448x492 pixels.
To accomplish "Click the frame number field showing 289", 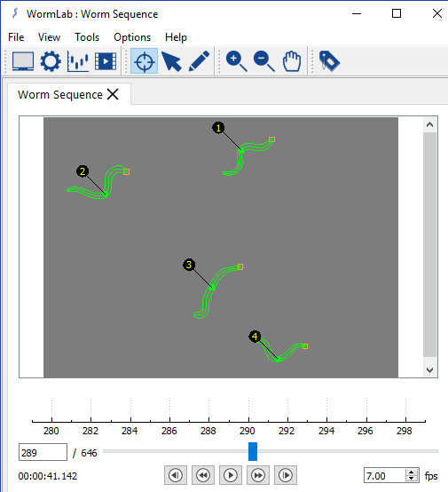I will 43,452.
